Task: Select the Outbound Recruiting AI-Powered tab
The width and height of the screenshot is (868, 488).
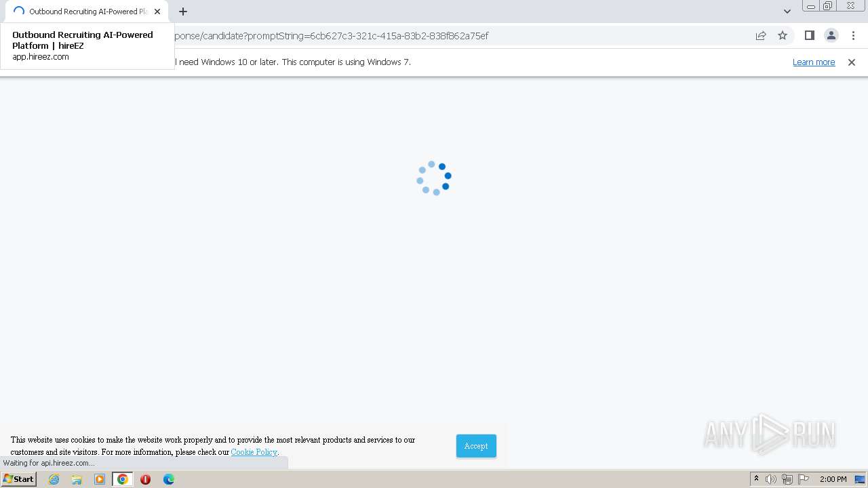Action: (86, 12)
